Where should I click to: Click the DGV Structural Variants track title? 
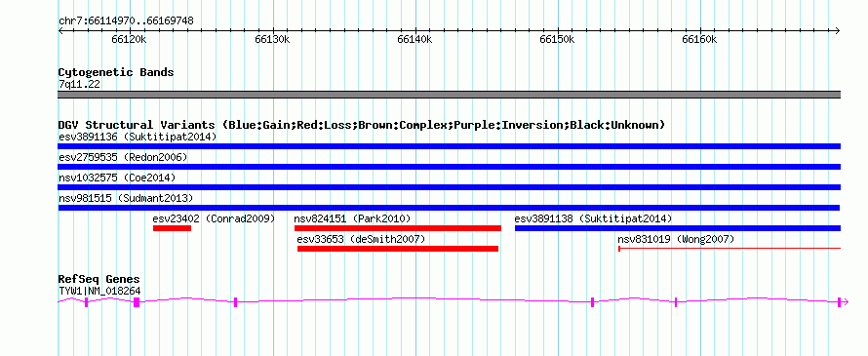362,125
